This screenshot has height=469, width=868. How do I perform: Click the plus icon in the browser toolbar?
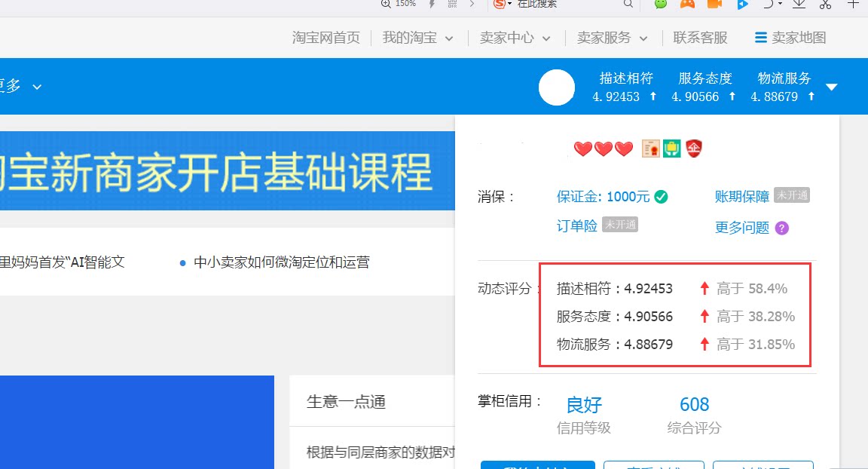853,4
